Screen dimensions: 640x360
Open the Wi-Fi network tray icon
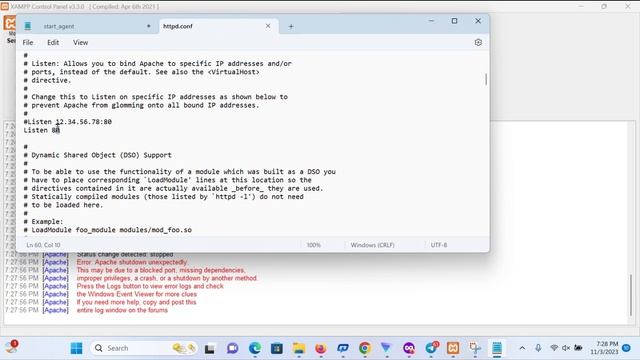(x=554, y=348)
